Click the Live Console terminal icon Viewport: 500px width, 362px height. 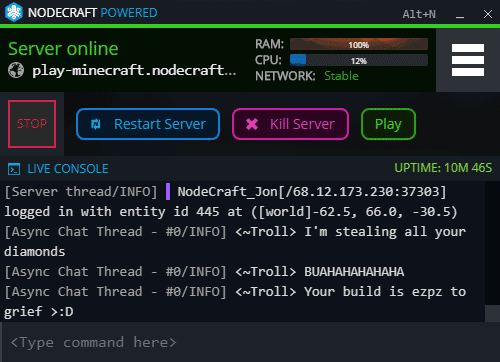[14, 169]
